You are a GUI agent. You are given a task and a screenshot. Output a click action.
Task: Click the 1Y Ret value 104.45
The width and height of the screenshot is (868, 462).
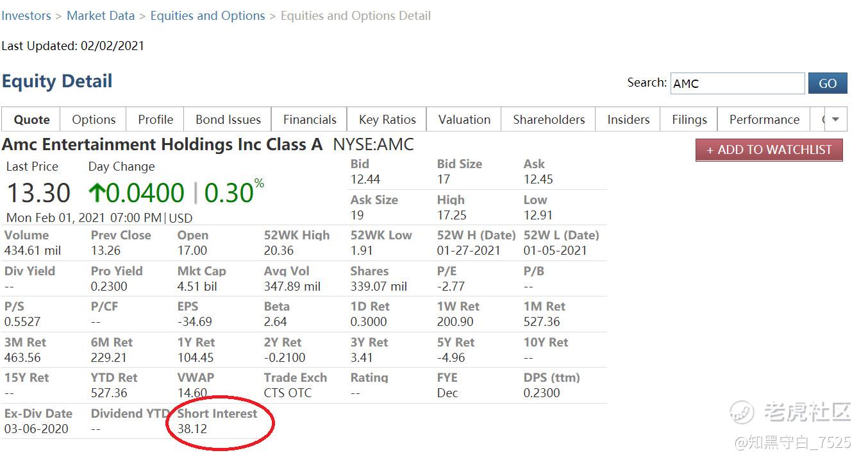[x=196, y=358]
